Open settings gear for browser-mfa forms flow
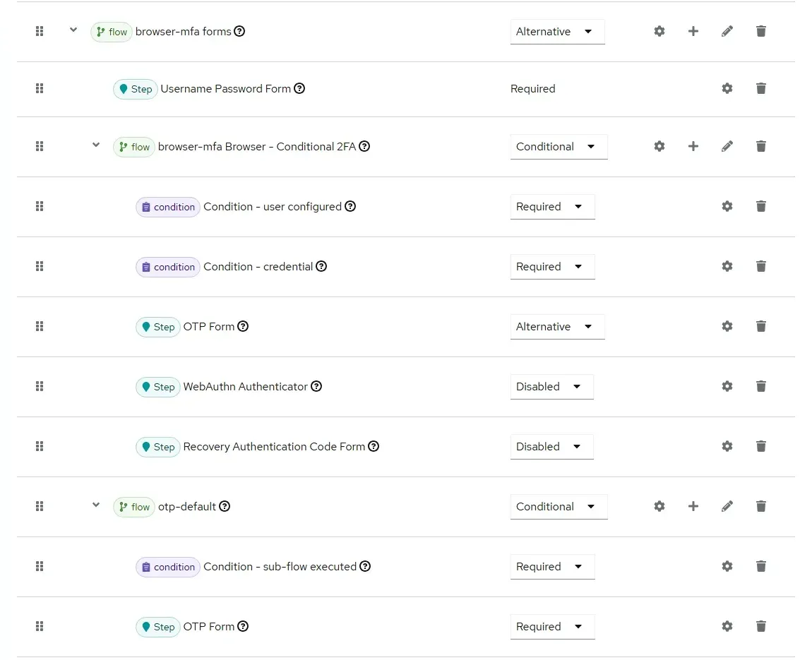812x660 pixels. tap(659, 31)
